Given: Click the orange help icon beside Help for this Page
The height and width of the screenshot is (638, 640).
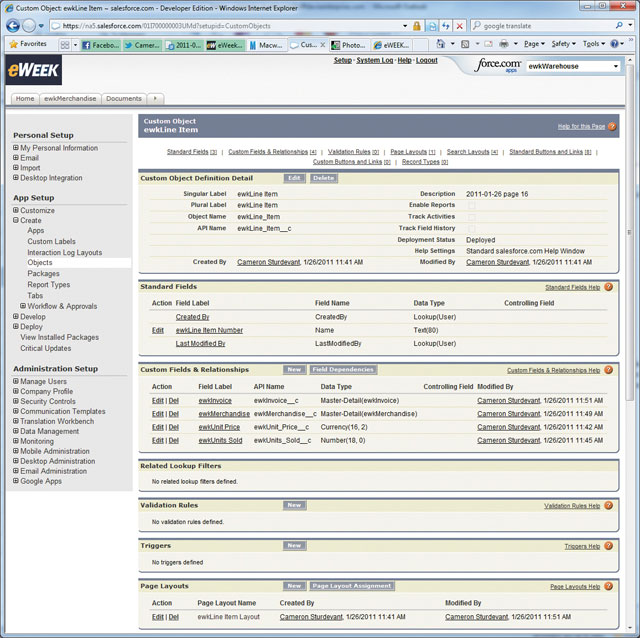Looking at the screenshot, I should (x=611, y=126).
